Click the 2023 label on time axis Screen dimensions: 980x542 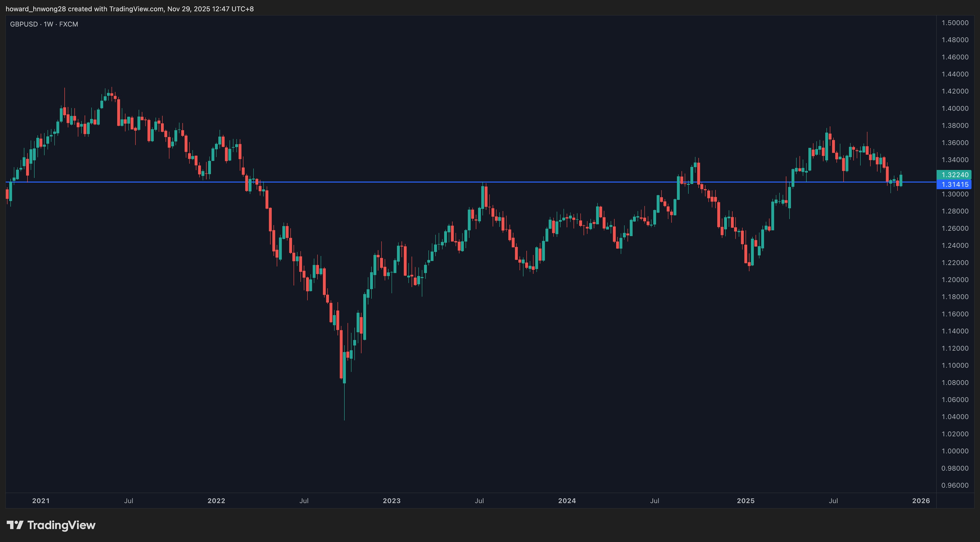391,501
